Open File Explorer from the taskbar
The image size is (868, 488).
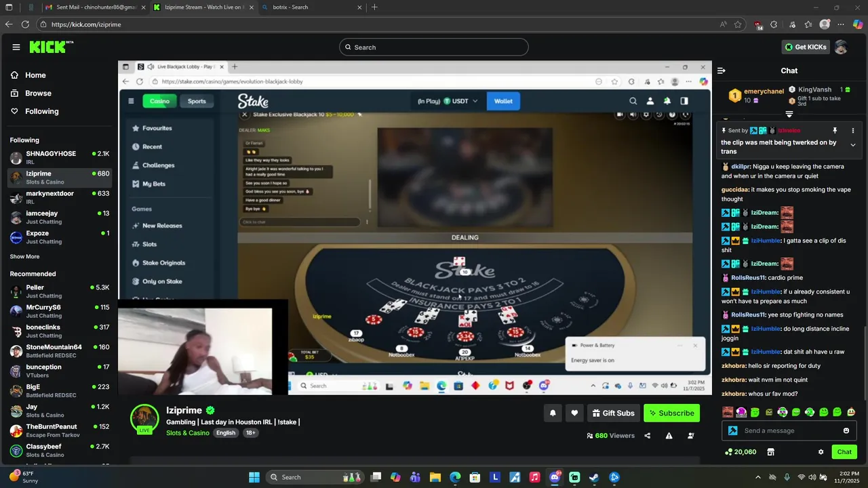pyautogui.click(x=435, y=477)
